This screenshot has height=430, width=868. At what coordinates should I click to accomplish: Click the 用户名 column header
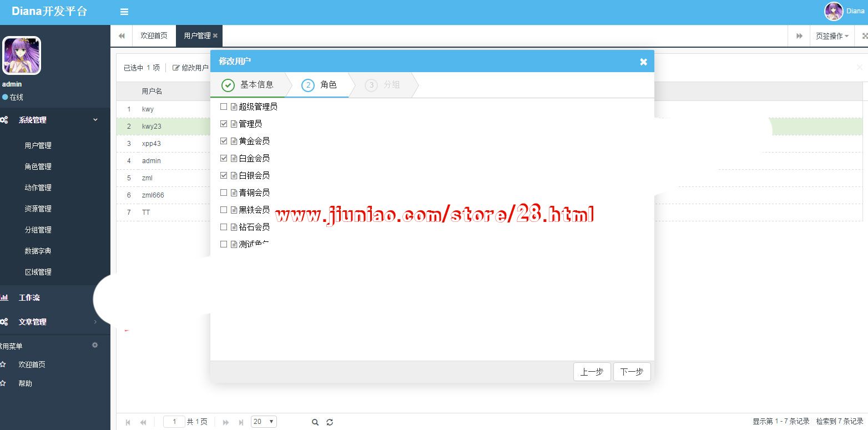(152, 91)
